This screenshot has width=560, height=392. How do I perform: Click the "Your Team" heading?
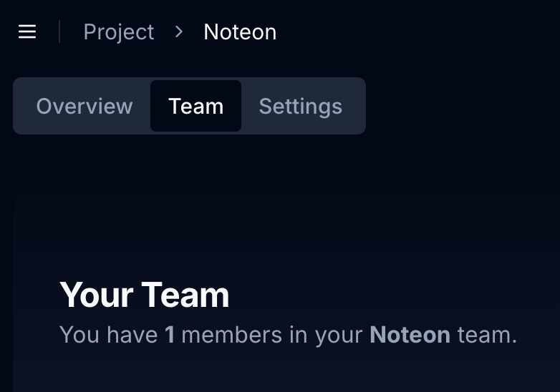click(x=145, y=295)
